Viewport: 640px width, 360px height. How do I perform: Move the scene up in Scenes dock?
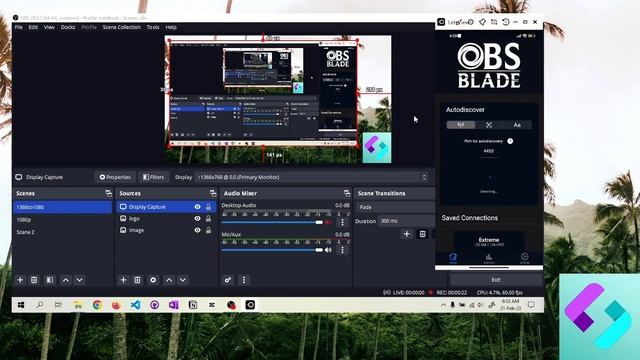tap(65, 280)
